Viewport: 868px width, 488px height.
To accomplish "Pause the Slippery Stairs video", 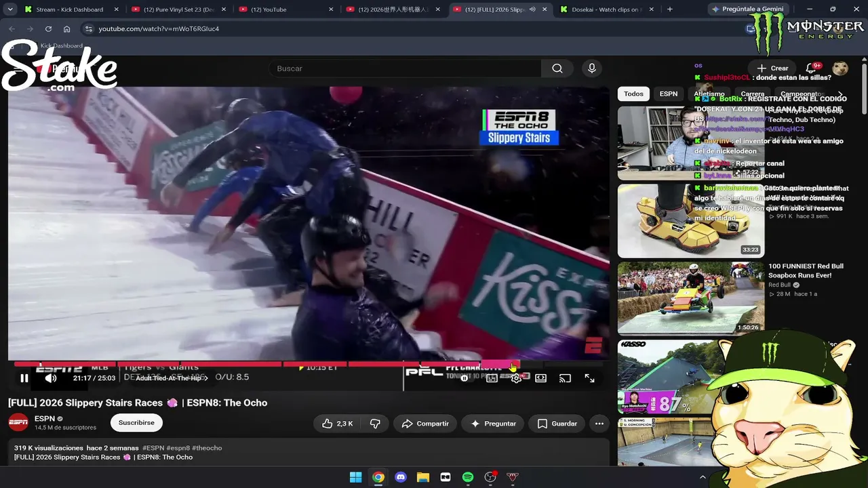I will 24,378.
